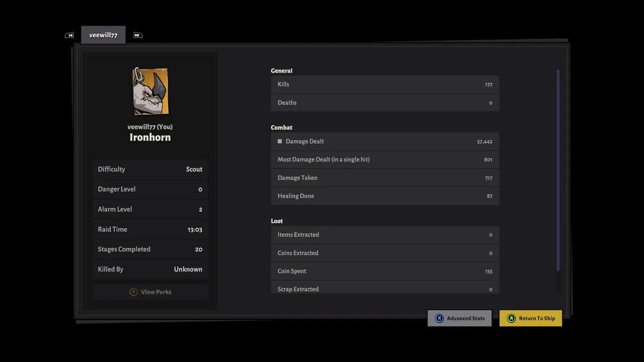Select the Deaths stat row

[385, 103]
